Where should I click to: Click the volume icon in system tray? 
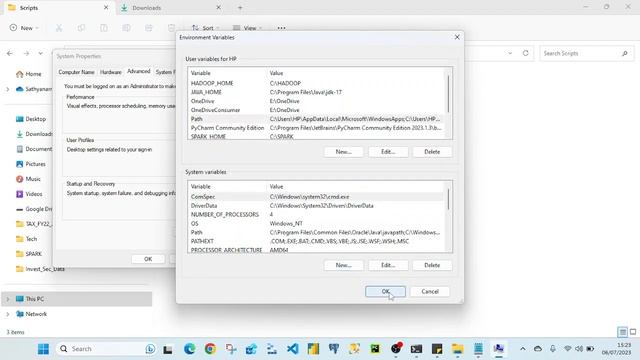[579, 349]
